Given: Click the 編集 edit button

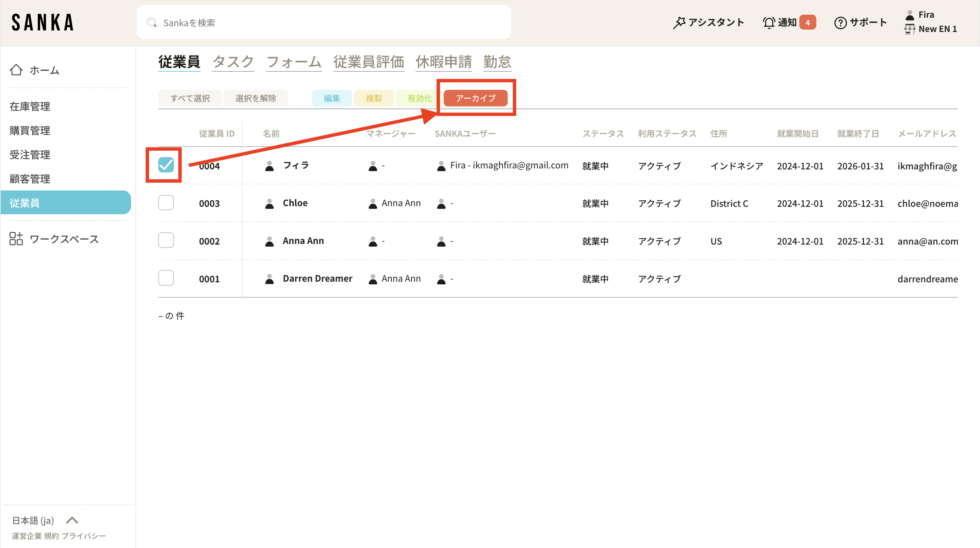Looking at the screenshot, I should (332, 98).
